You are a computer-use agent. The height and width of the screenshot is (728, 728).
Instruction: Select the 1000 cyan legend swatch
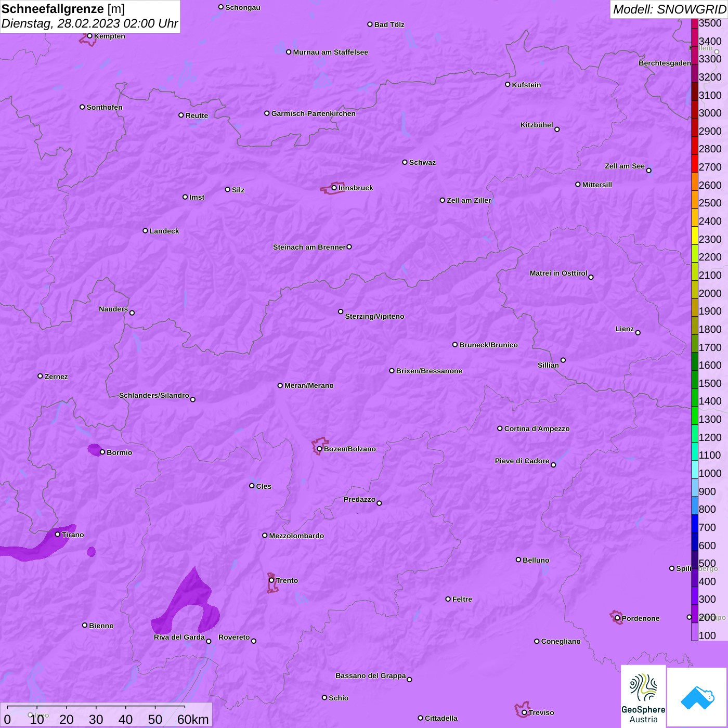[695, 470]
